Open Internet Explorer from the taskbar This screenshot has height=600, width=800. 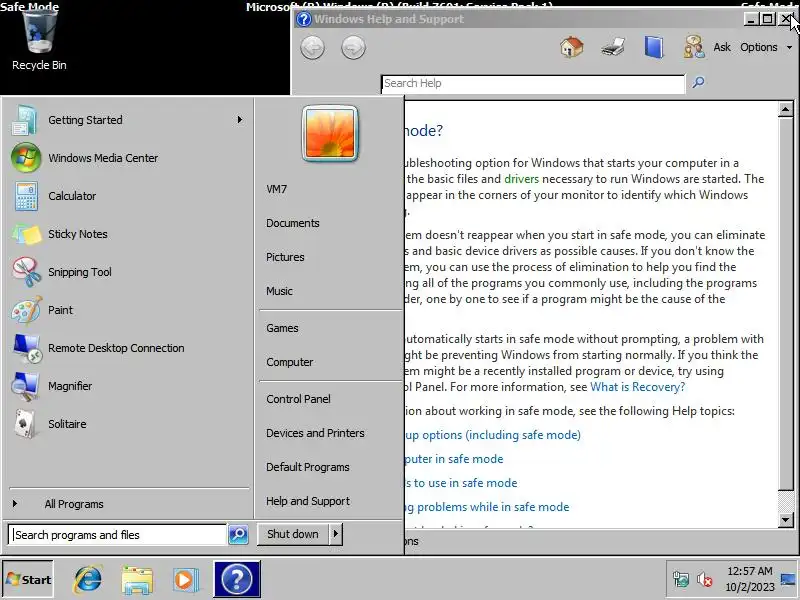tap(88, 580)
